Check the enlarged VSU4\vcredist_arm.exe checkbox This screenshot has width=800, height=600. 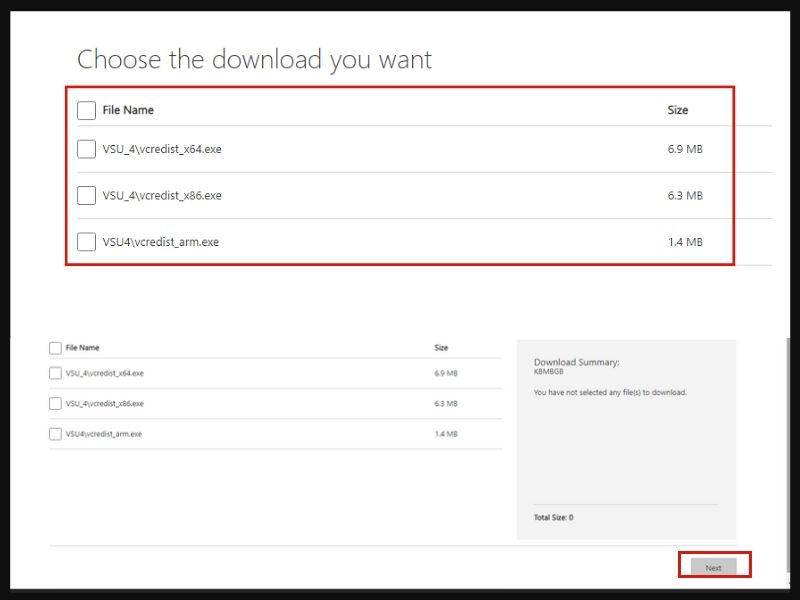[x=86, y=242]
